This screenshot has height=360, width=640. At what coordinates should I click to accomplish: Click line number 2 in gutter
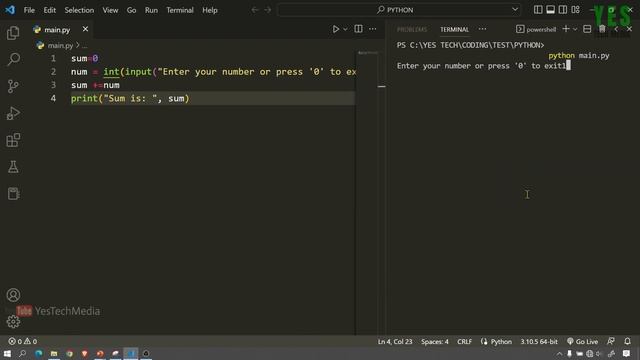53,72
